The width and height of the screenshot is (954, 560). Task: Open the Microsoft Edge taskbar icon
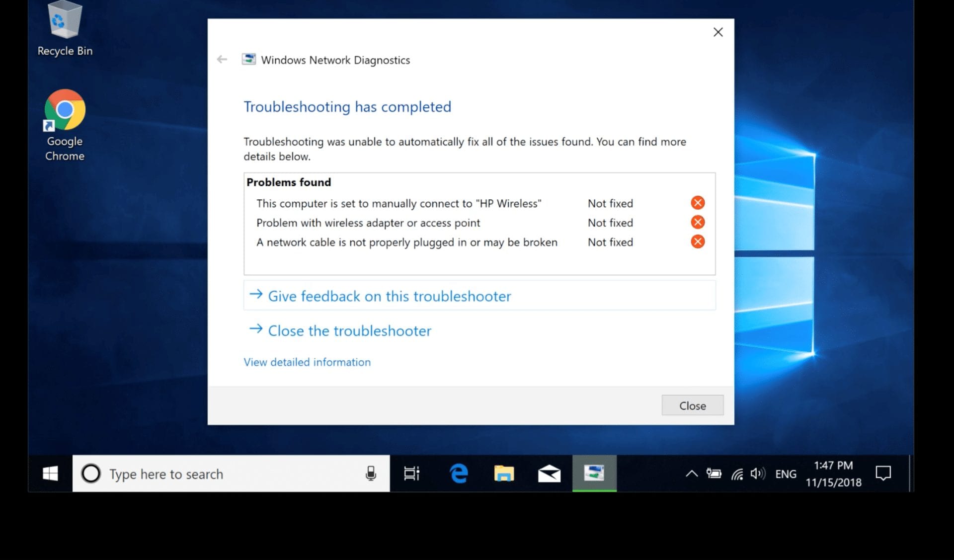click(x=459, y=474)
